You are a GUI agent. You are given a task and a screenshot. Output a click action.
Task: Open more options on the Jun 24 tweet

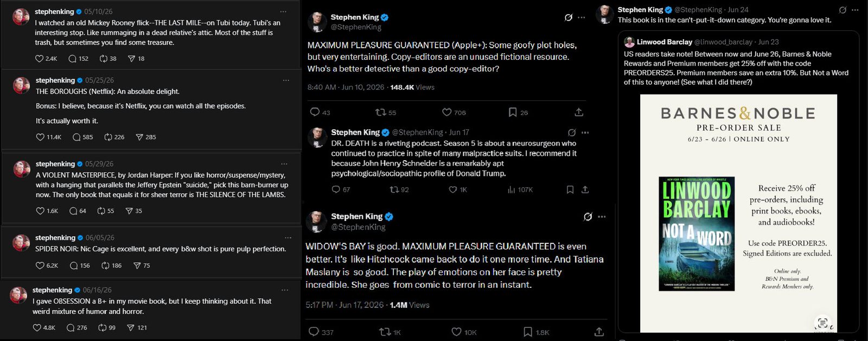(x=856, y=10)
